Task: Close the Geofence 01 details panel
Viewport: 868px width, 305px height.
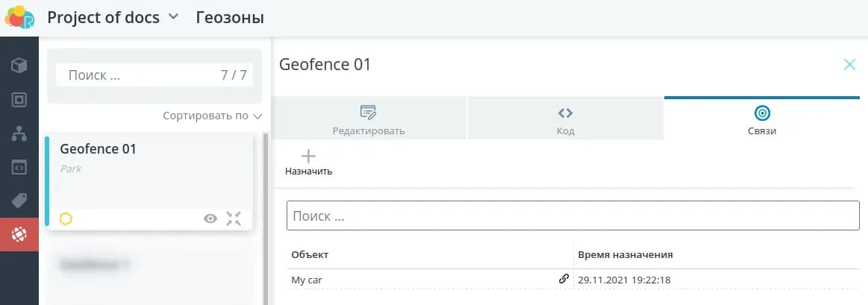Action: (849, 65)
